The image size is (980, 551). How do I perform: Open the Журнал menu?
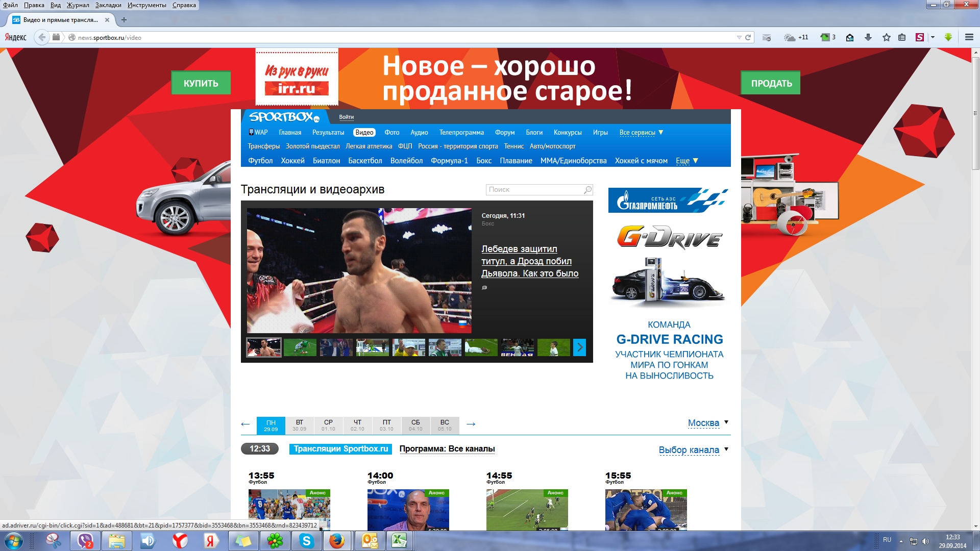(78, 5)
